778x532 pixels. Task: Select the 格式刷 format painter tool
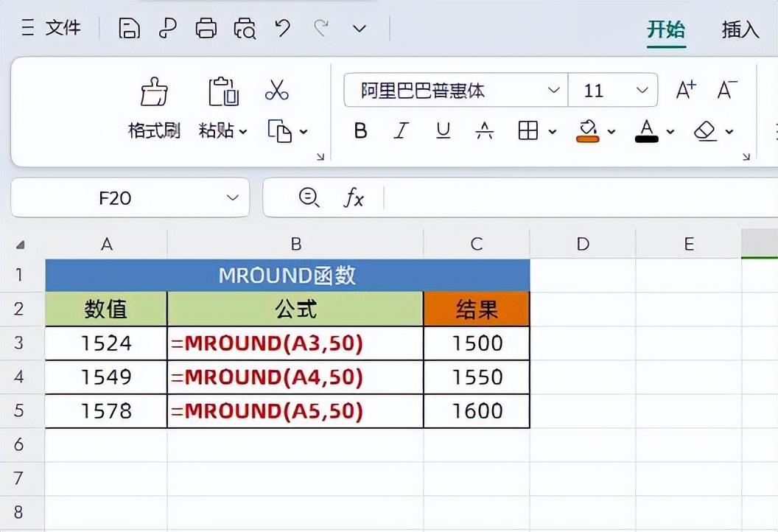click(x=154, y=108)
